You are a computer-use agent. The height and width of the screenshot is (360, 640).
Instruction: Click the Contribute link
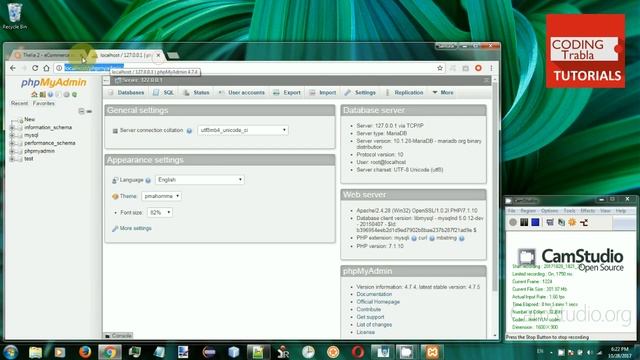coord(369,310)
